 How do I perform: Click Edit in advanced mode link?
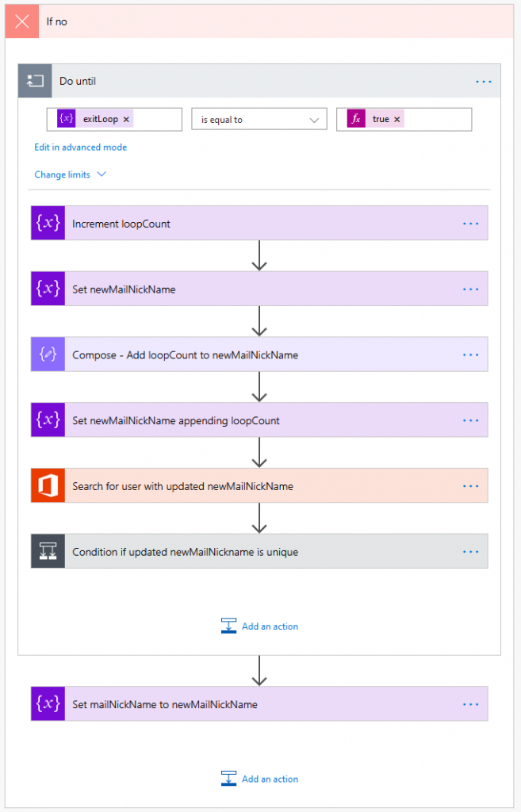[x=80, y=147]
